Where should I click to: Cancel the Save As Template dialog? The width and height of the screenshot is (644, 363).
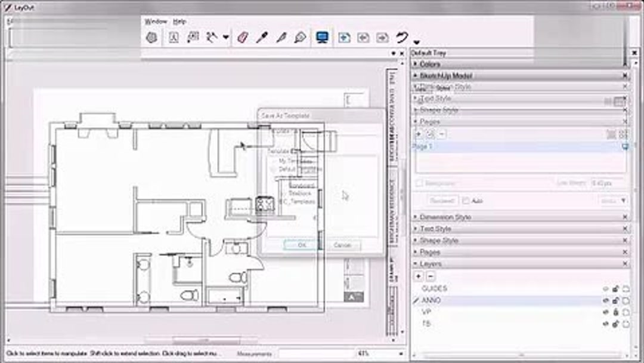point(342,245)
